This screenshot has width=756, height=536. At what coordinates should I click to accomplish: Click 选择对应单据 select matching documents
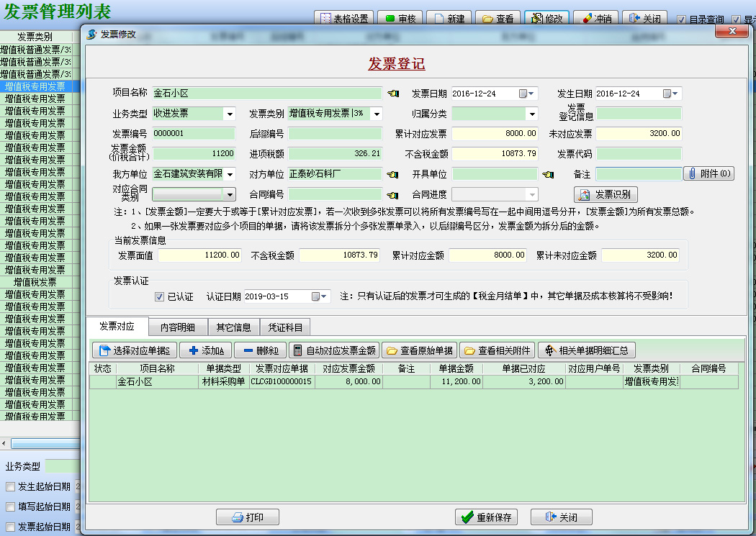tap(134, 350)
